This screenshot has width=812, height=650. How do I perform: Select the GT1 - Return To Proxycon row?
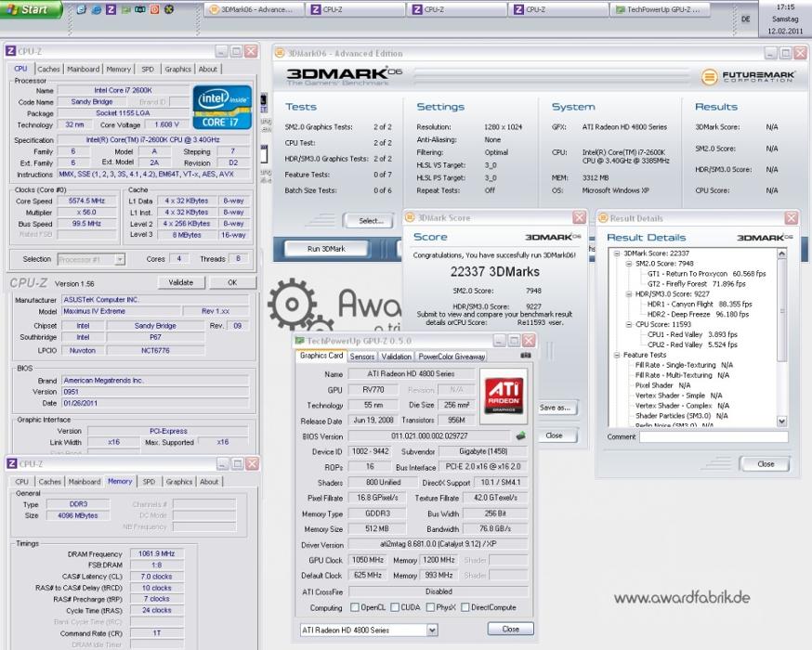tap(706, 274)
